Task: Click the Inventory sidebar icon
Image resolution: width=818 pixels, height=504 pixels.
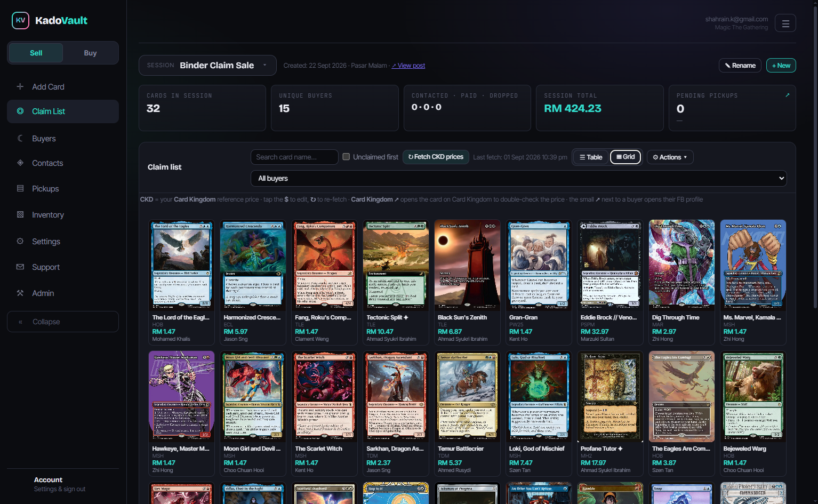Action: (20, 214)
